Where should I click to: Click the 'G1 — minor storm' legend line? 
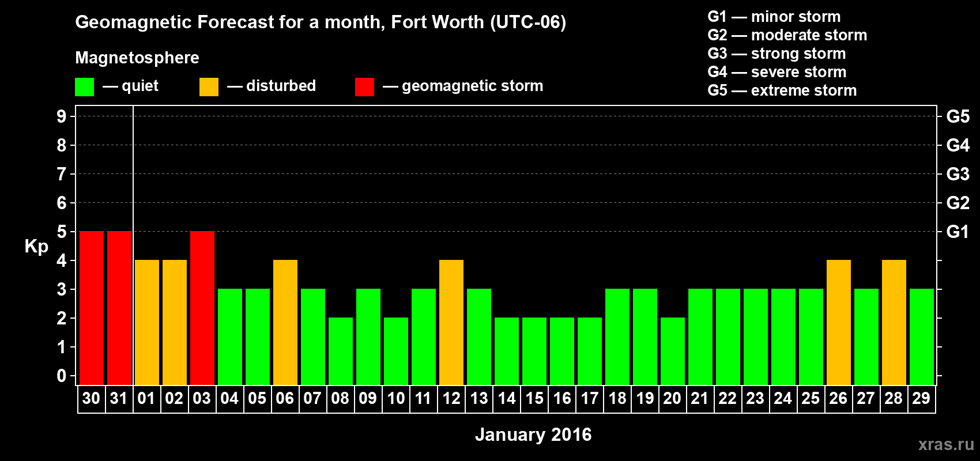point(774,17)
